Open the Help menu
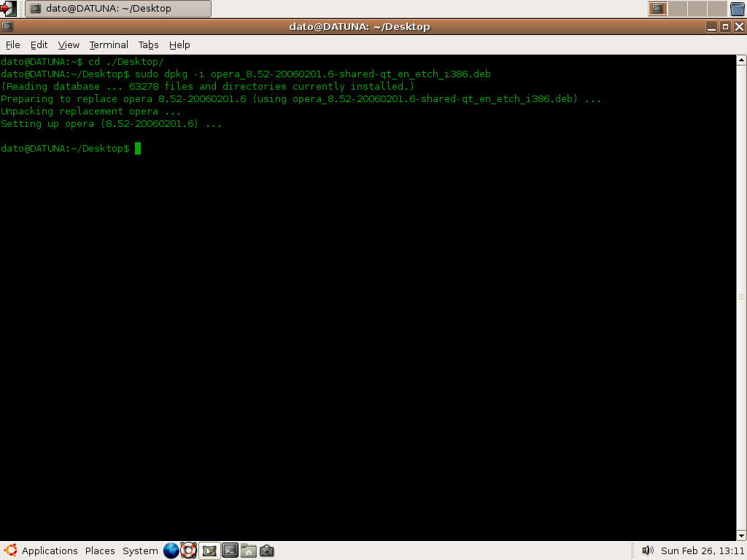747x560 pixels. pos(179,44)
